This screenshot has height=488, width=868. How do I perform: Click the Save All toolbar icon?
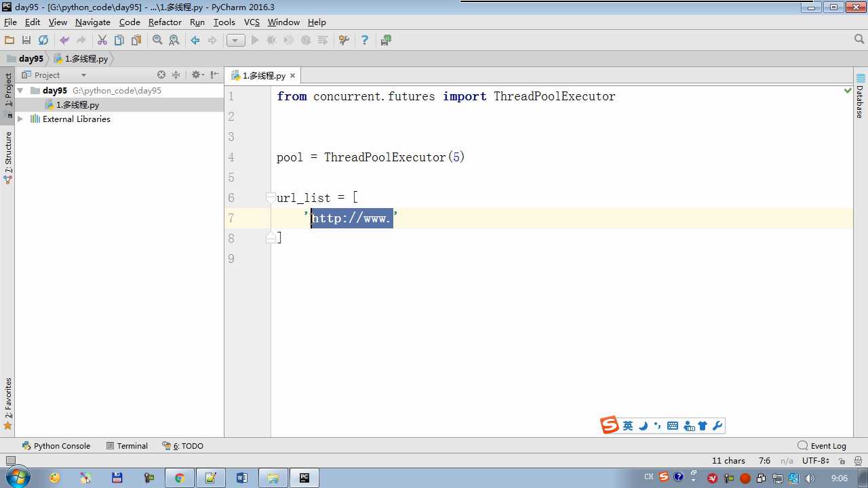point(26,41)
